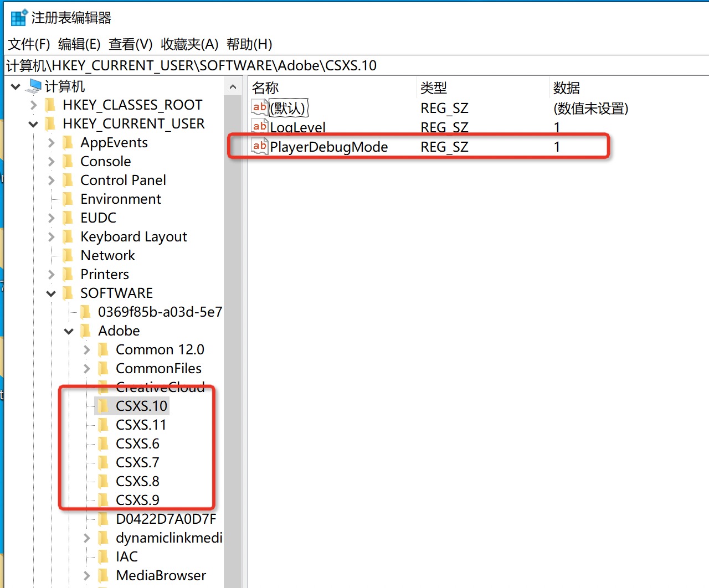Open the 查看(V) menu
Screen dimensions: 709x588
point(130,44)
